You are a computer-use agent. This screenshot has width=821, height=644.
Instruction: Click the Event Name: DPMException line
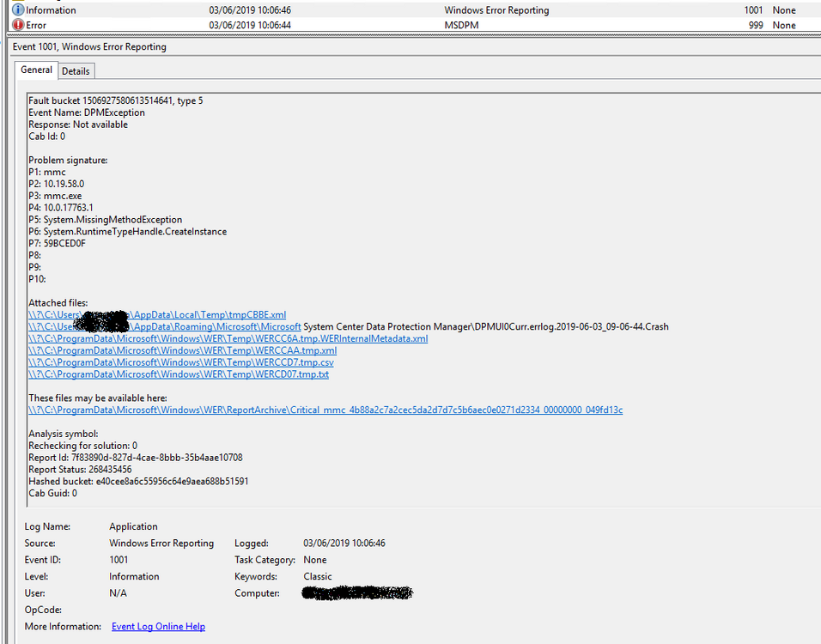(87, 112)
